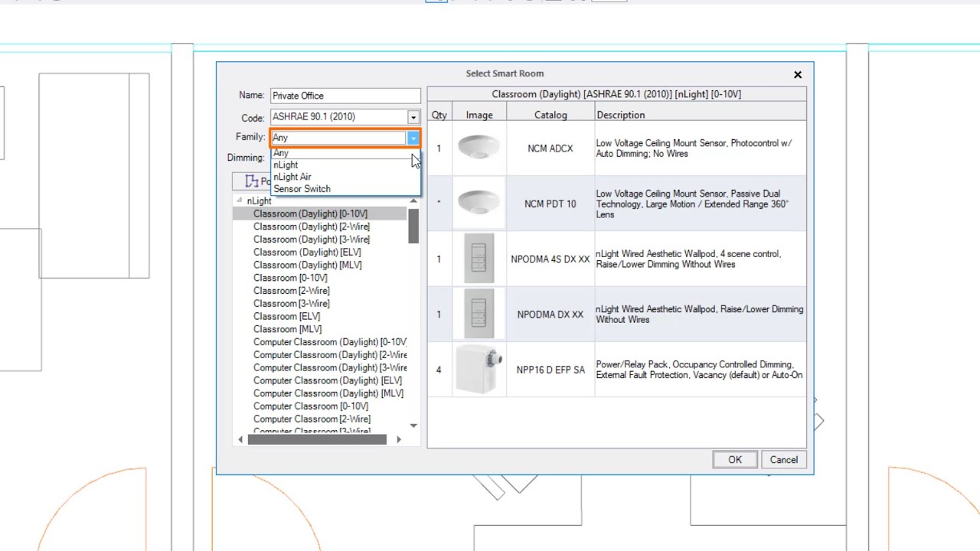Click Passive Dual Technology sensor description

pos(692,204)
